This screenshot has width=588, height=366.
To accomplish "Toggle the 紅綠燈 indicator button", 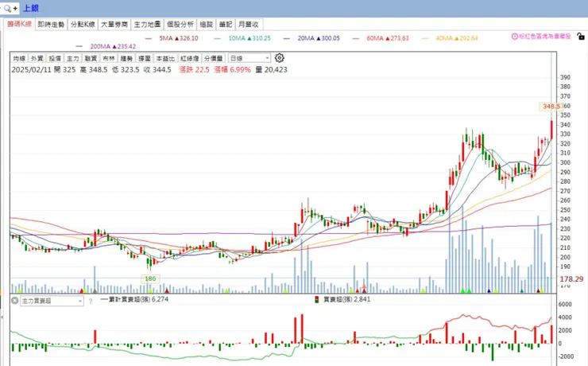I will (190, 58).
